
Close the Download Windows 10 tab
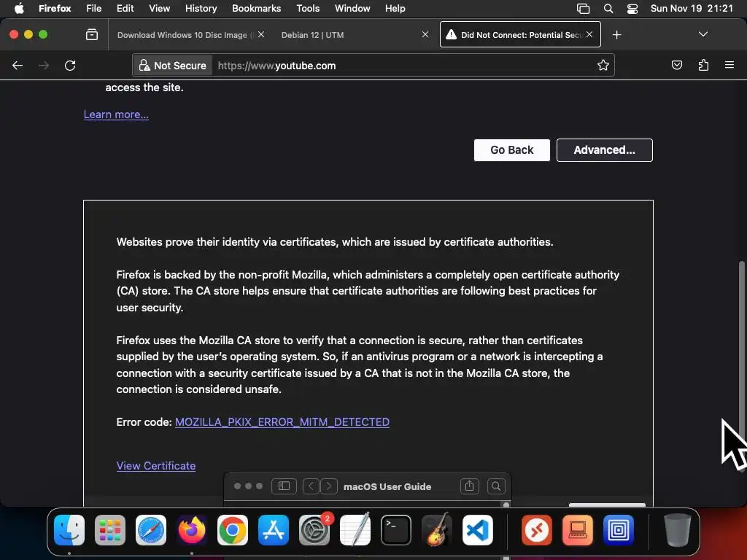click(x=261, y=34)
